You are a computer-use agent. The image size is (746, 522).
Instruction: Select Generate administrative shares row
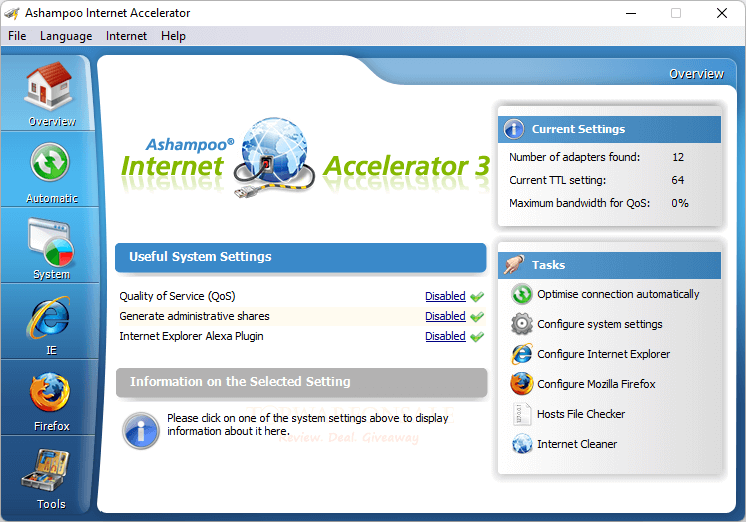coord(301,316)
